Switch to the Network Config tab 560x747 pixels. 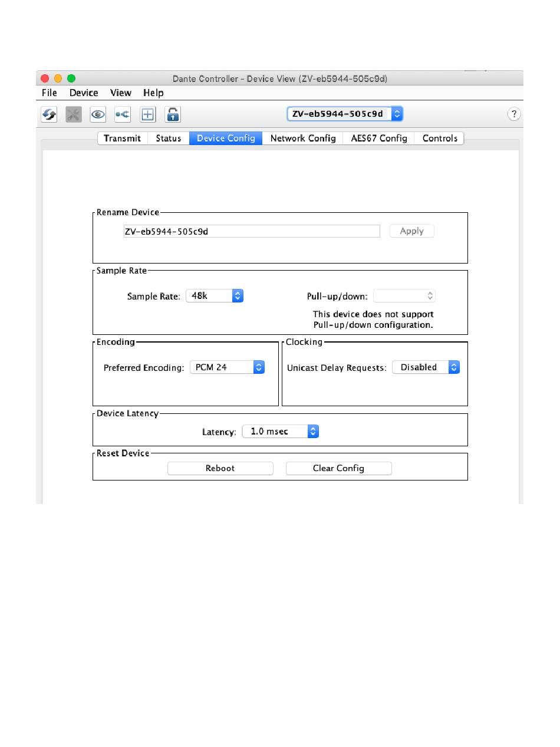point(303,138)
